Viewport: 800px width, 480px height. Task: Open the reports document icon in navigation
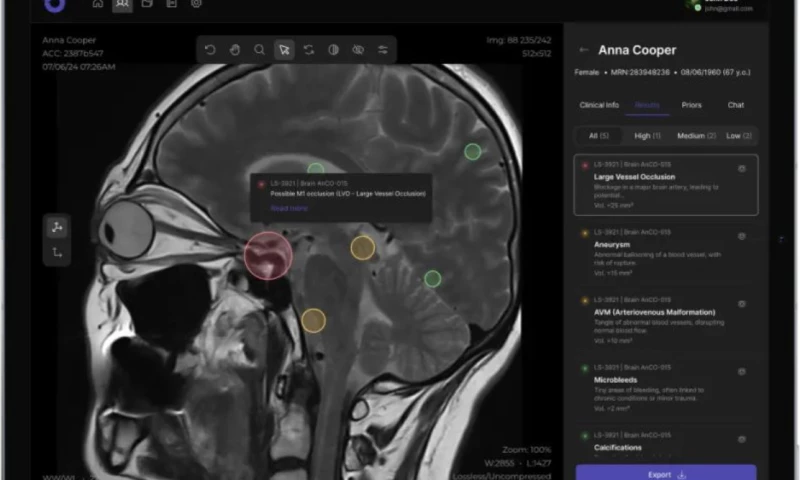click(x=171, y=4)
